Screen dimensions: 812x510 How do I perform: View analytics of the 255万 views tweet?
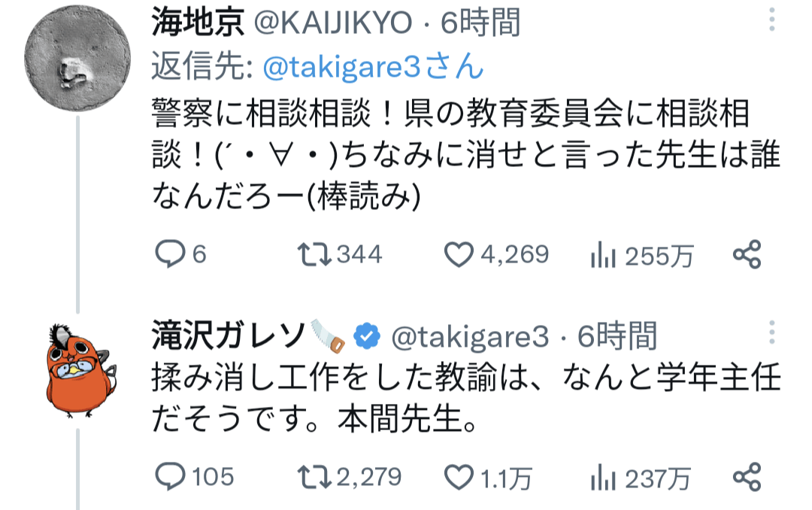pos(604,256)
